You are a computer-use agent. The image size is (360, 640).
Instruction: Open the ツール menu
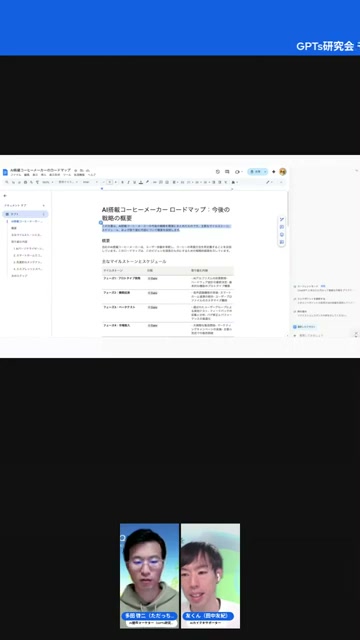(67, 175)
